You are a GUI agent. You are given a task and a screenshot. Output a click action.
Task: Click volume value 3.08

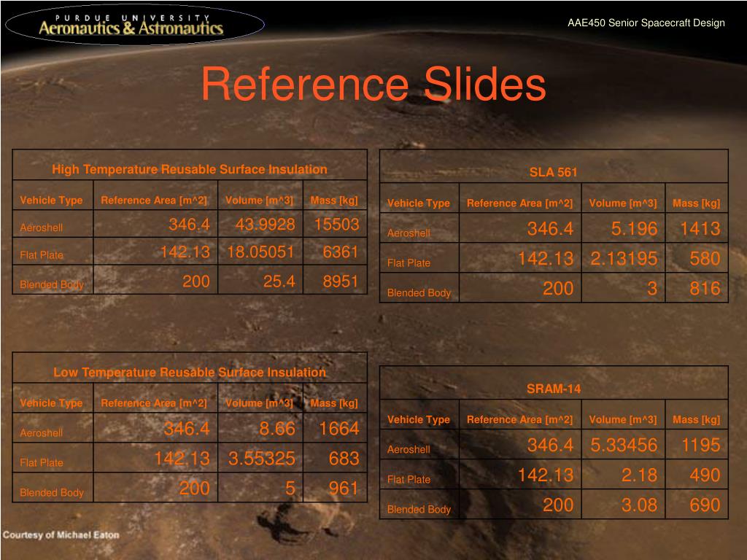[639, 505]
